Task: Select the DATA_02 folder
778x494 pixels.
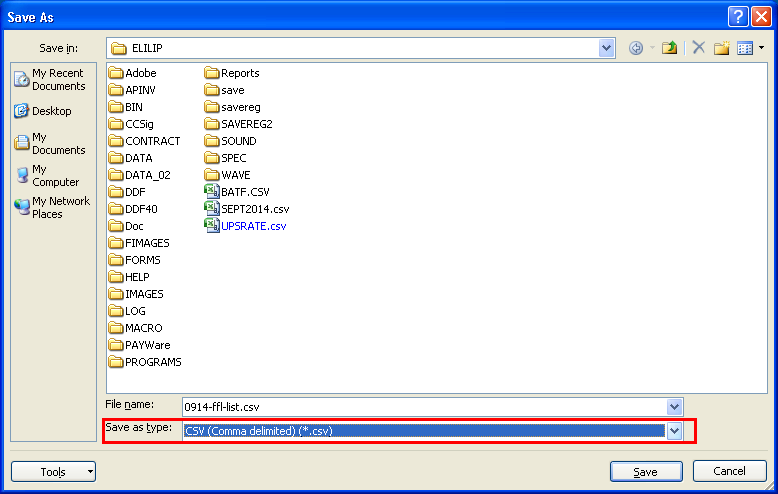Action: pyautogui.click(x=139, y=175)
